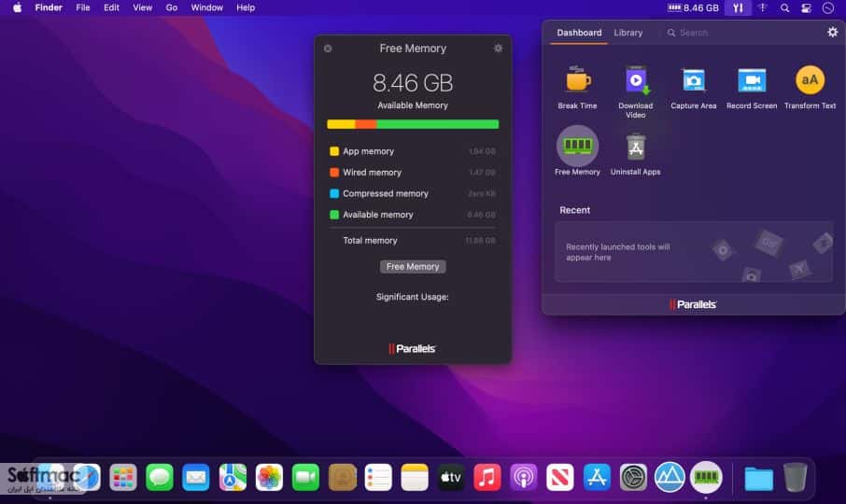Click the menu bar icon left of Spotlight
Screen dimensions: 846x504
click(x=762, y=8)
